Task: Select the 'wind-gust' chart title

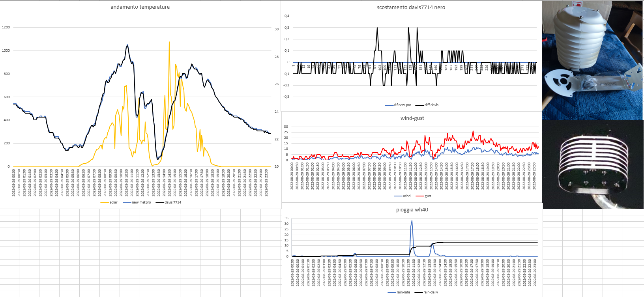Action: point(412,118)
